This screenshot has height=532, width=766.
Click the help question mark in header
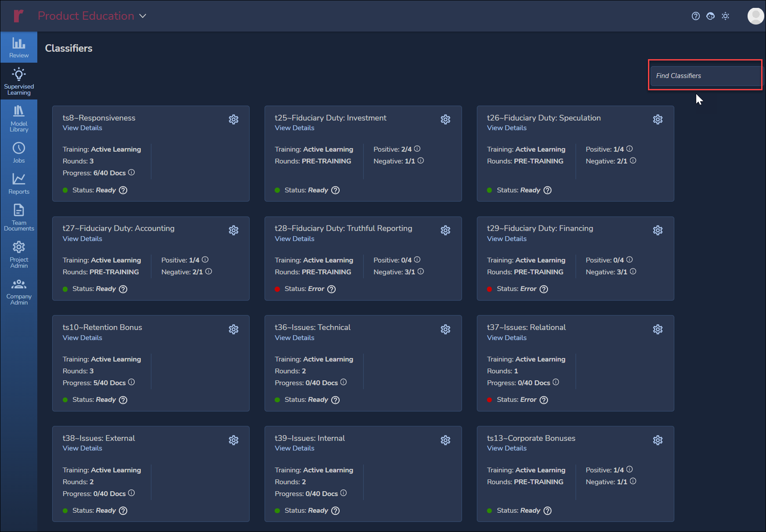[696, 16]
